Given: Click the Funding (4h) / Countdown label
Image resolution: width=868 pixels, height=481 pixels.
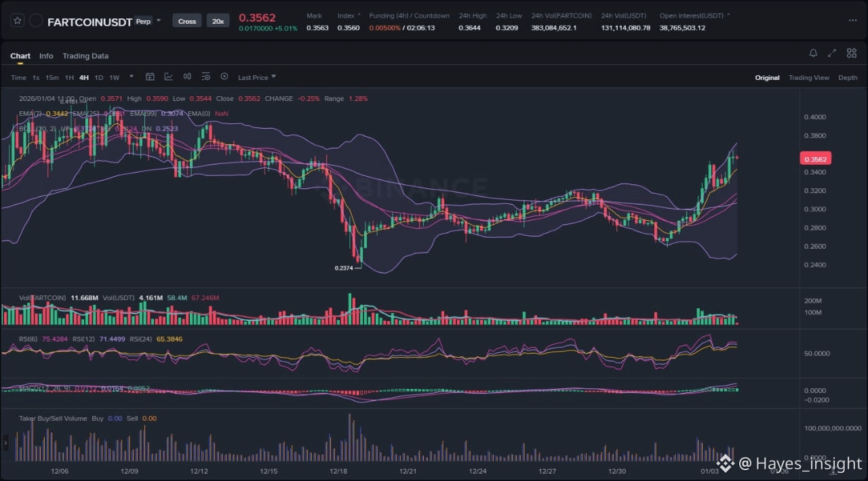Looking at the screenshot, I should tap(410, 15).
